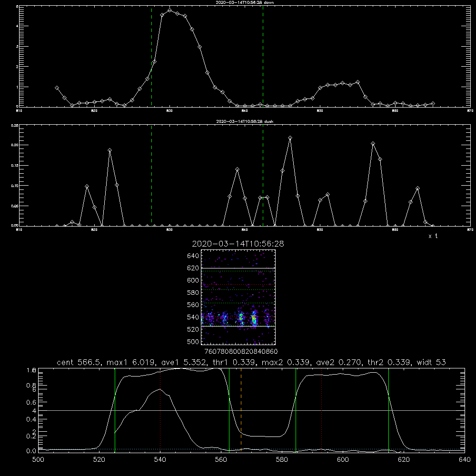Select the red dotted line near 593 in bottom plot

click(321, 410)
